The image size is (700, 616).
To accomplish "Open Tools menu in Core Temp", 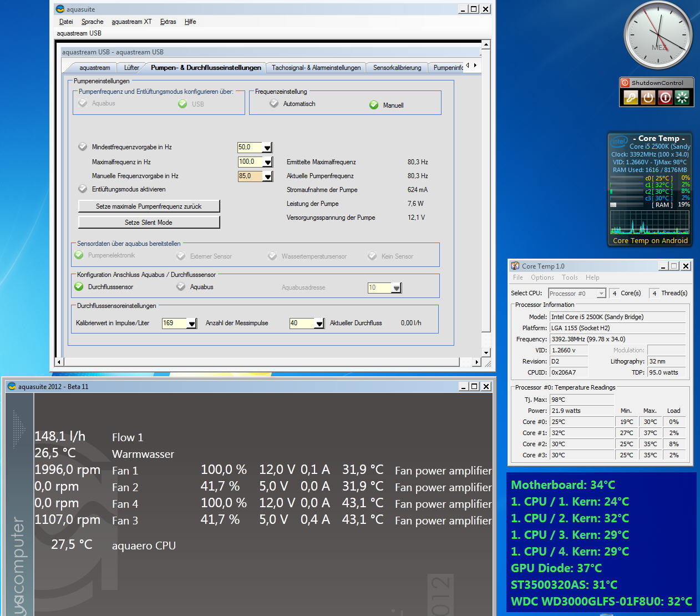I will [570, 277].
